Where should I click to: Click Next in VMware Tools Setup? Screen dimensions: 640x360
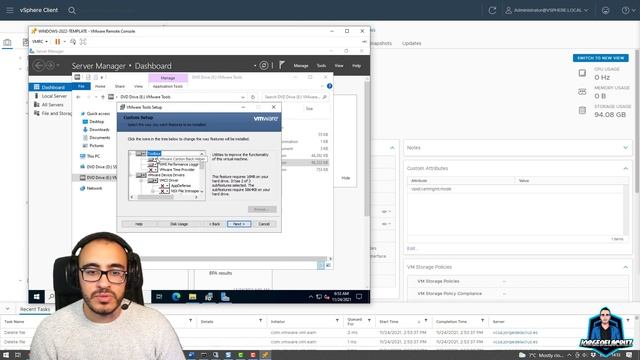[239, 224]
